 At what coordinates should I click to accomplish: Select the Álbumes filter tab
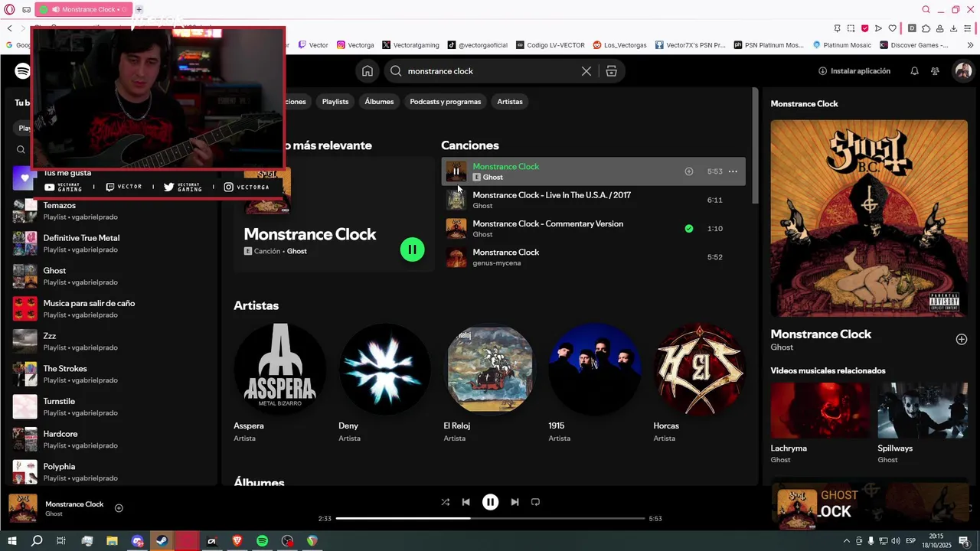[x=379, y=102]
